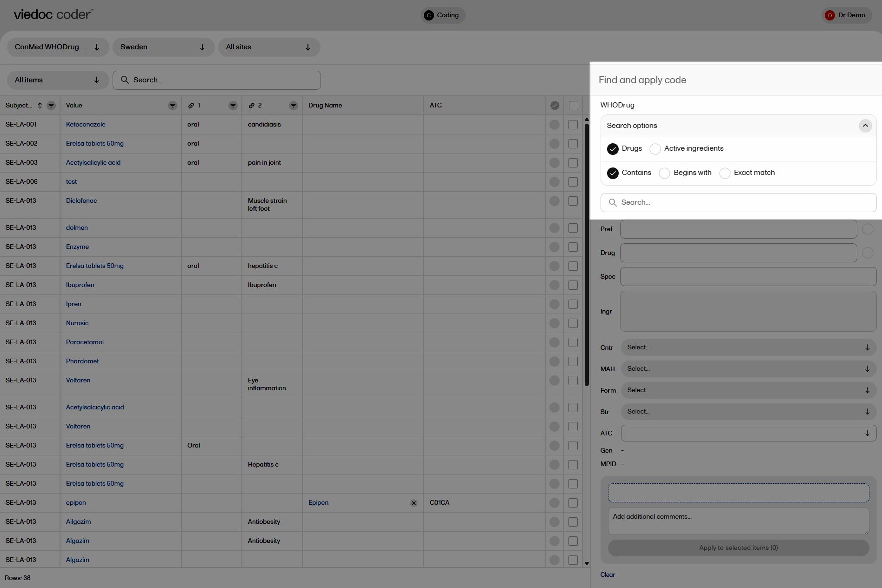This screenshot has width=882, height=588.
Task: Click the approval badge icon in table header
Action: pyautogui.click(x=555, y=106)
